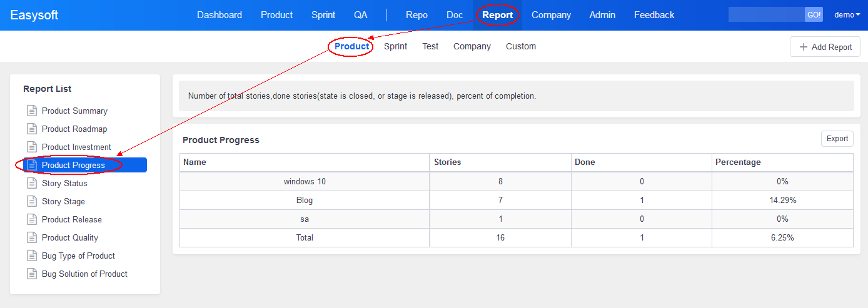The width and height of the screenshot is (868, 308).
Task: Open the Feedback menu item
Action: point(654,15)
